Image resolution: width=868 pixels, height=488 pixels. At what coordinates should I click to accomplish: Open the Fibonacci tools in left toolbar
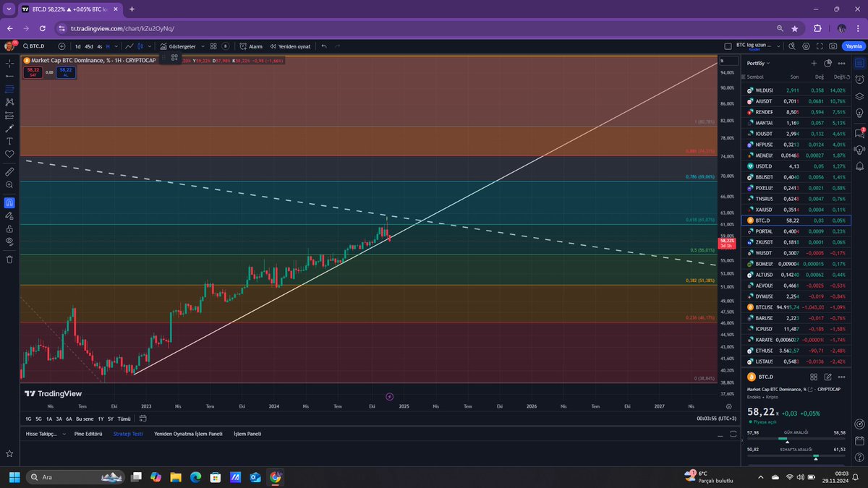click(9, 89)
